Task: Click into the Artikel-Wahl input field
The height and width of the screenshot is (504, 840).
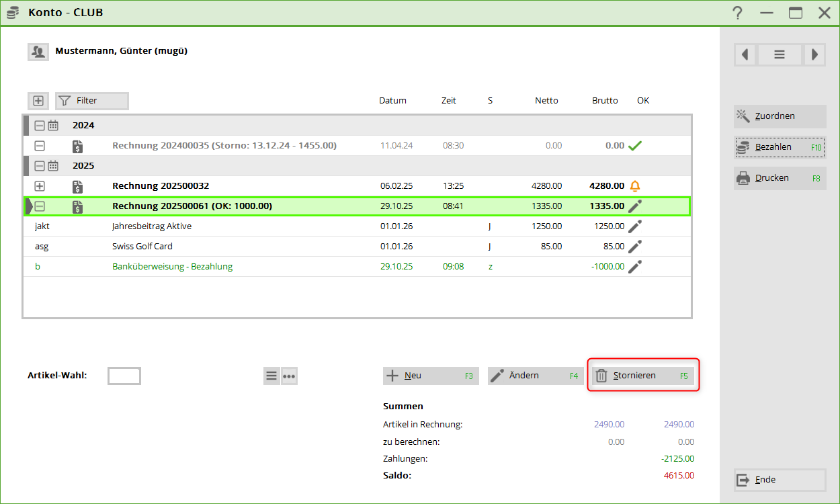Action: pyautogui.click(x=124, y=376)
